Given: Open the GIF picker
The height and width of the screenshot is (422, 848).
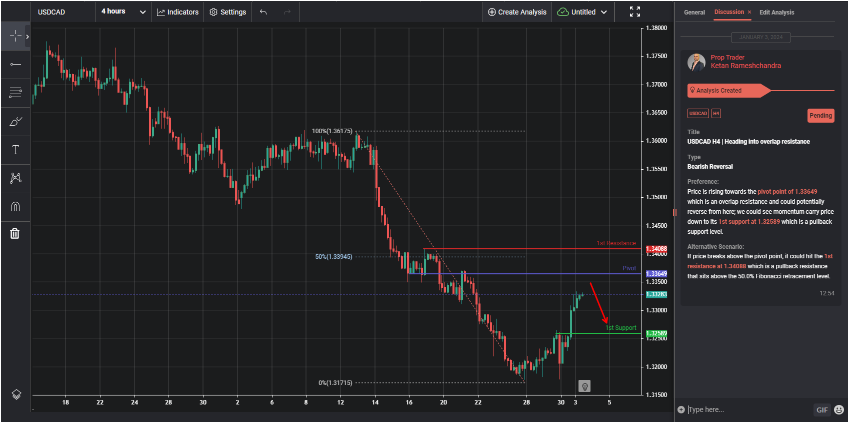Looking at the screenshot, I should pyautogui.click(x=820, y=410).
